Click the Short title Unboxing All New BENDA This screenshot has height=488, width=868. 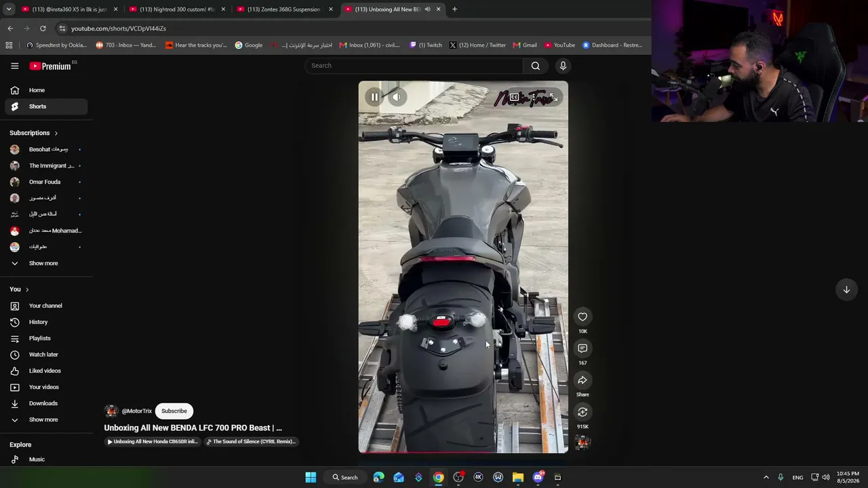193,428
